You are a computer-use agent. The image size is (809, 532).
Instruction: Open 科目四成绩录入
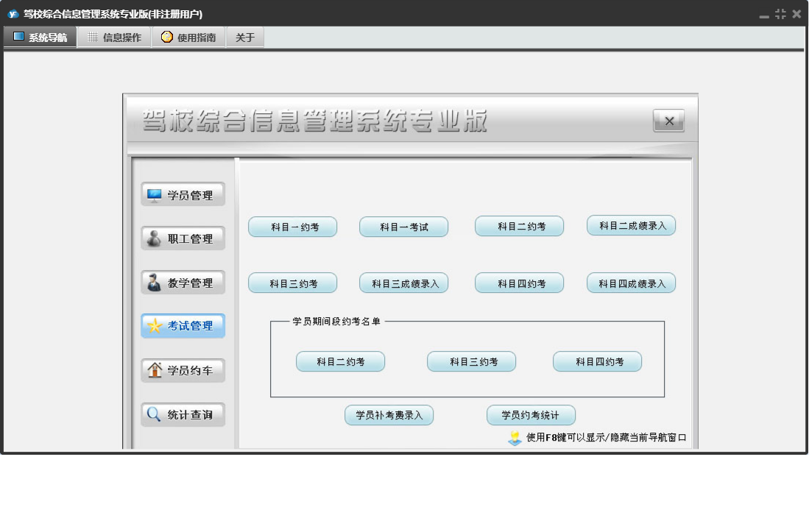tap(631, 283)
